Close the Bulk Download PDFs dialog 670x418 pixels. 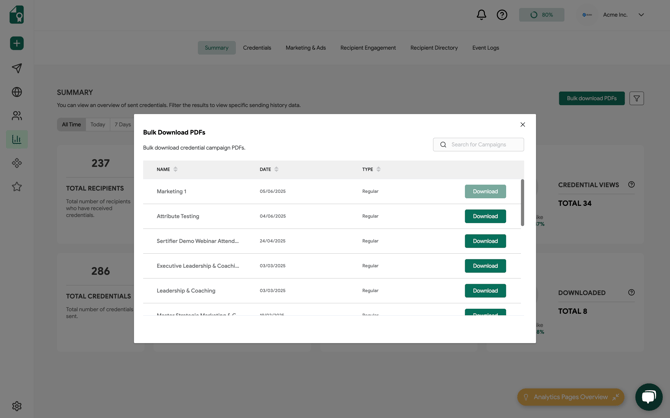[522, 125]
